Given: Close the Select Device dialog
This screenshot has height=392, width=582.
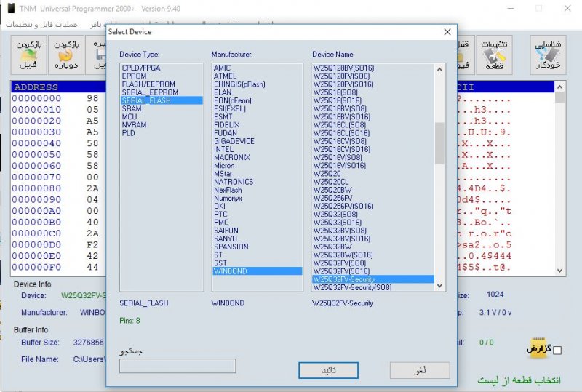Looking at the screenshot, I should point(447,32).
